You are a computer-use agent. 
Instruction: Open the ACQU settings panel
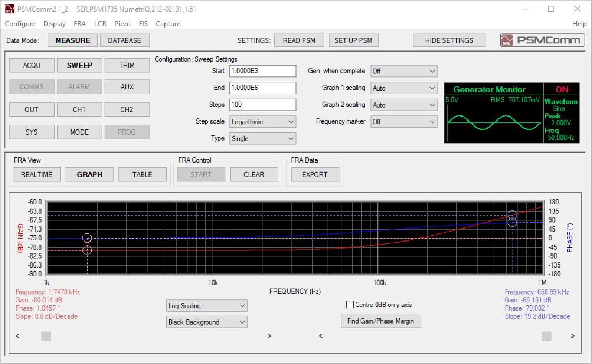click(x=32, y=65)
